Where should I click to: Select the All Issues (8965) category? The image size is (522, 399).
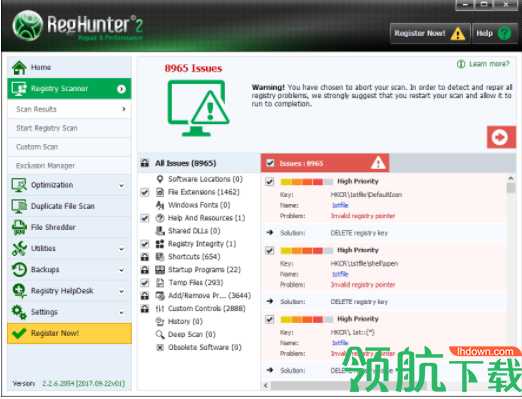199,163
